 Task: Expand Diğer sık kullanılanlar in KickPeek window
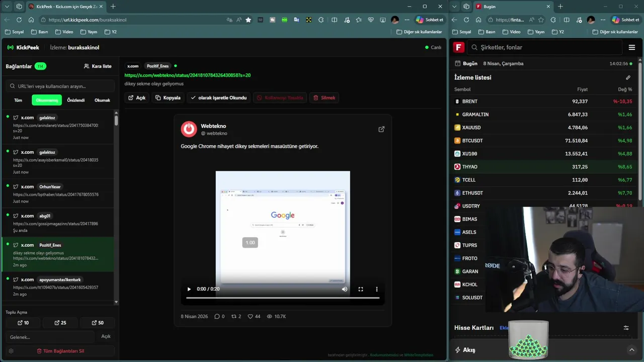419,32
